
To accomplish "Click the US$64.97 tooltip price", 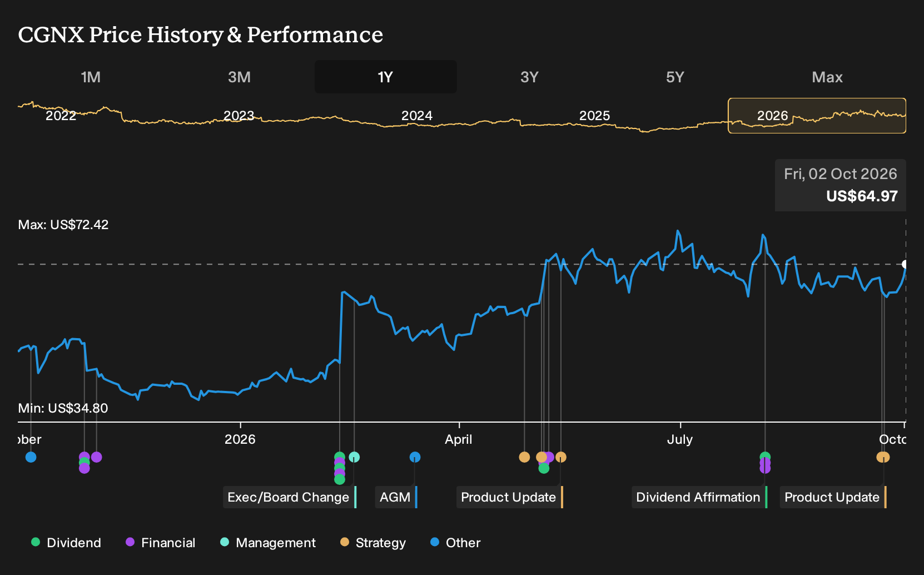I will [862, 196].
